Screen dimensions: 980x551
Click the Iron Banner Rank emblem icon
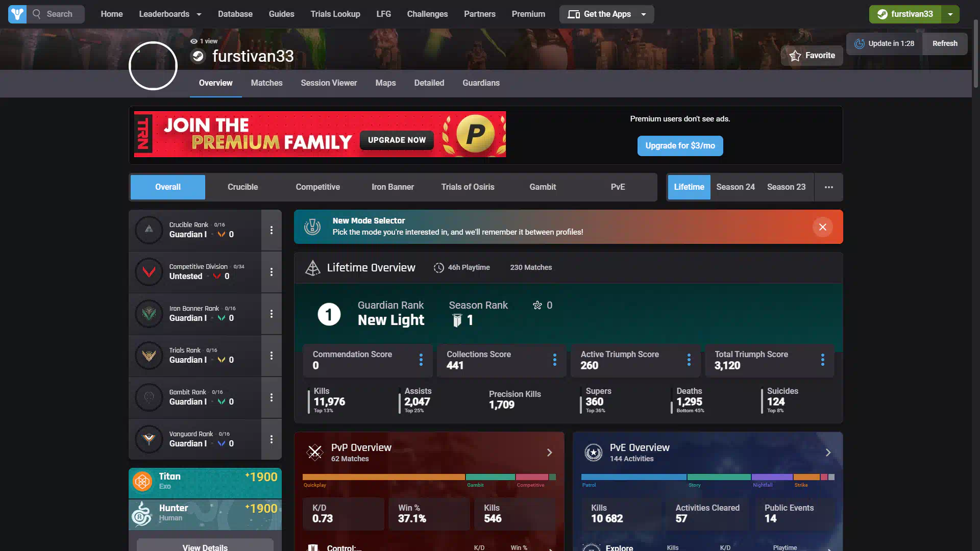coord(149,314)
